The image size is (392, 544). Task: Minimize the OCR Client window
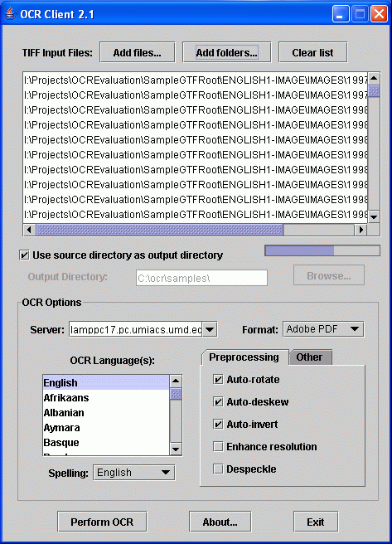point(341,14)
